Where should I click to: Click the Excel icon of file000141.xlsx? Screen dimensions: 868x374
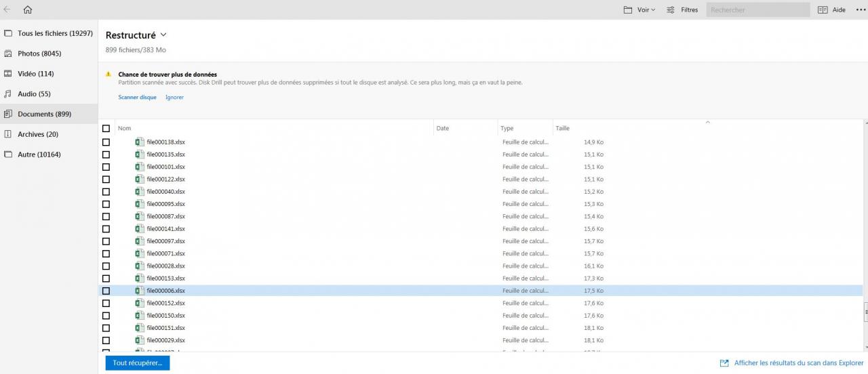pos(140,228)
